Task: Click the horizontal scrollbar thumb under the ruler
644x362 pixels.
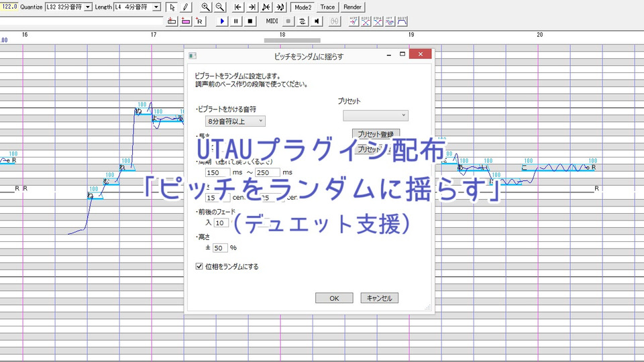Action: [292, 40]
